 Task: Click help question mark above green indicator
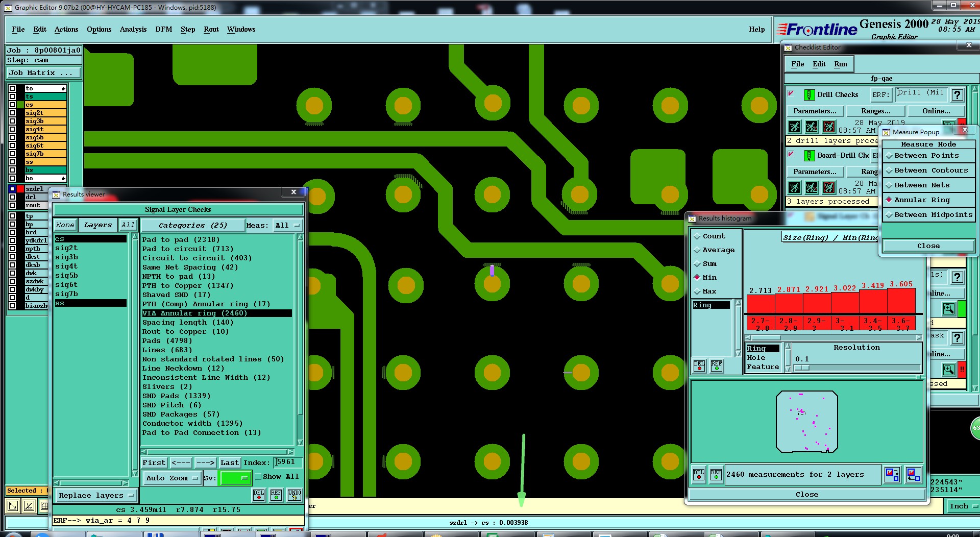(958, 277)
